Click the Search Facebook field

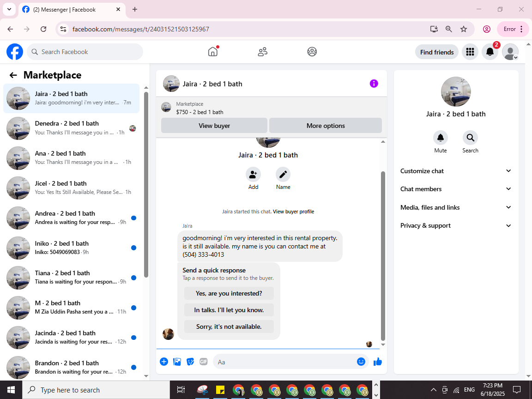[85, 52]
